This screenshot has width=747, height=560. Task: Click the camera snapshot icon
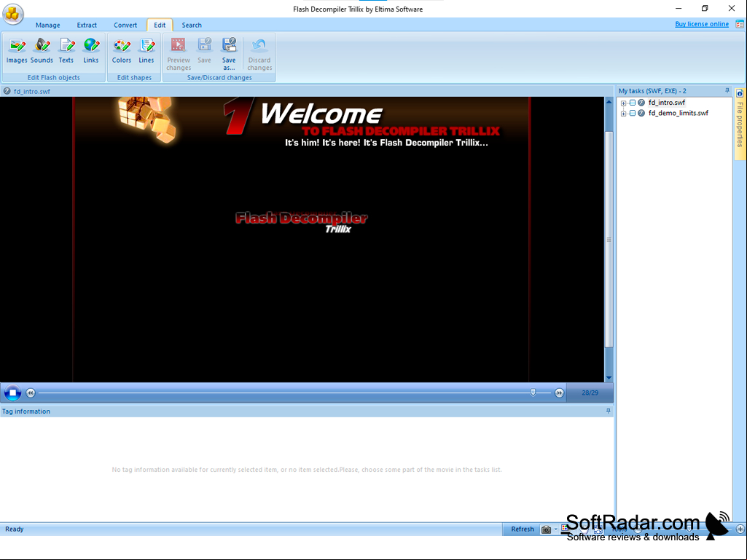(546, 529)
